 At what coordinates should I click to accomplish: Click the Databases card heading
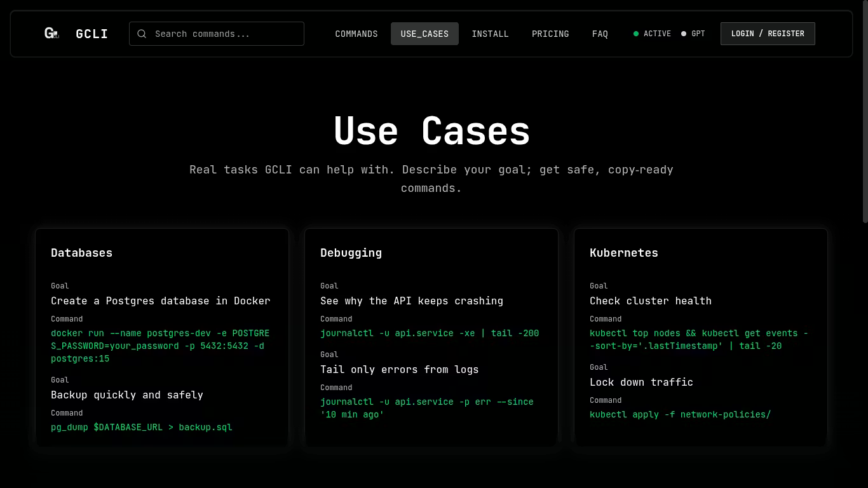(81, 253)
